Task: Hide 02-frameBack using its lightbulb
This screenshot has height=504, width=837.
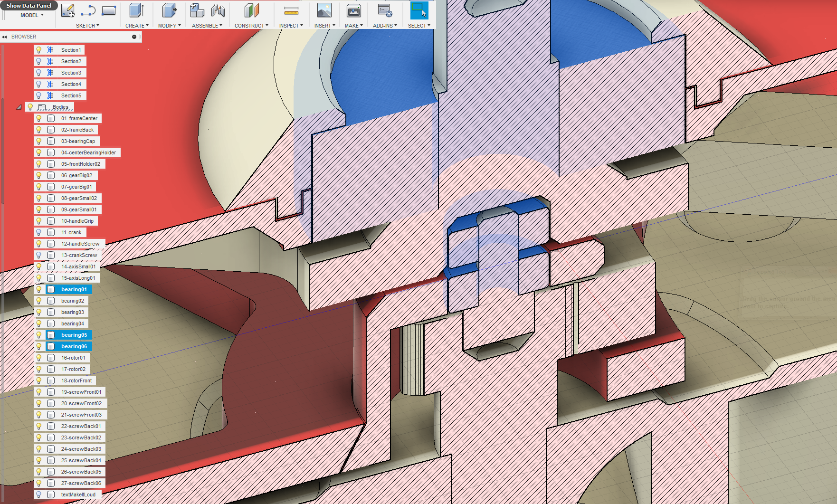Action: click(39, 130)
